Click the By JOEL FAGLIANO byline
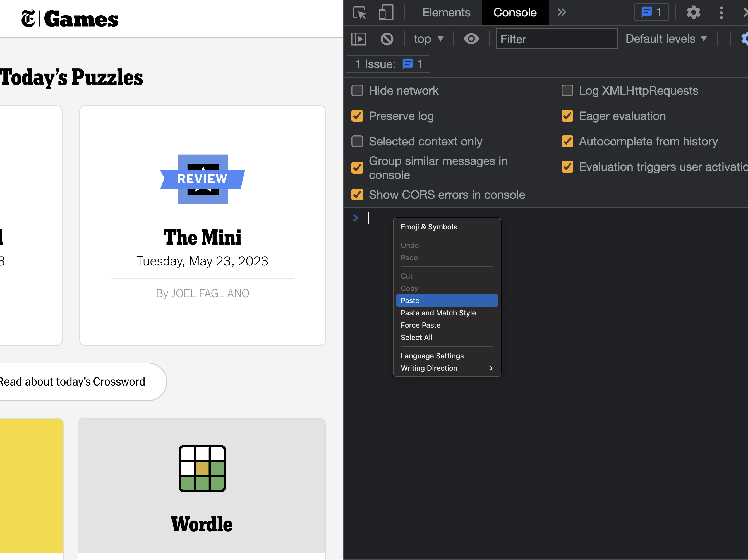Image resolution: width=748 pixels, height=560 pixels. (203, 293)
